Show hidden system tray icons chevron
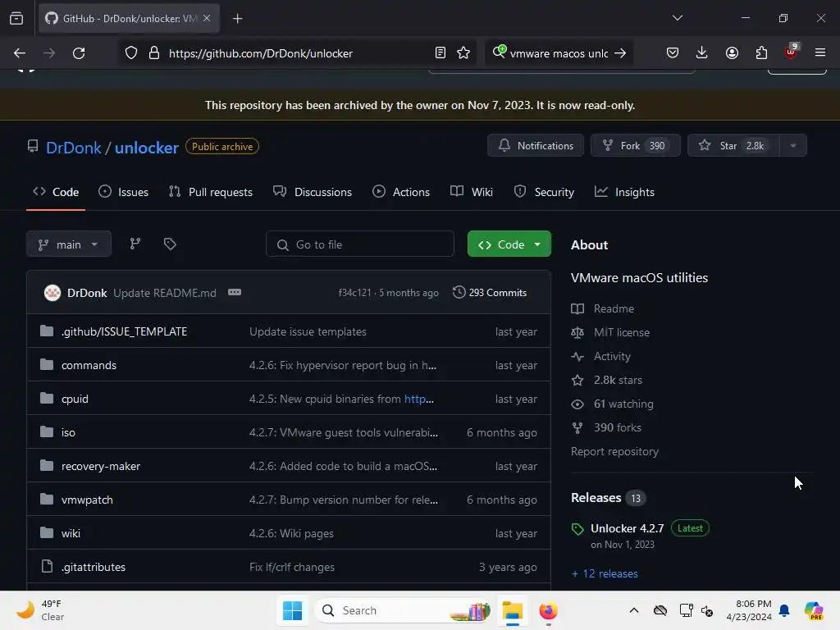 pos(634,610)
